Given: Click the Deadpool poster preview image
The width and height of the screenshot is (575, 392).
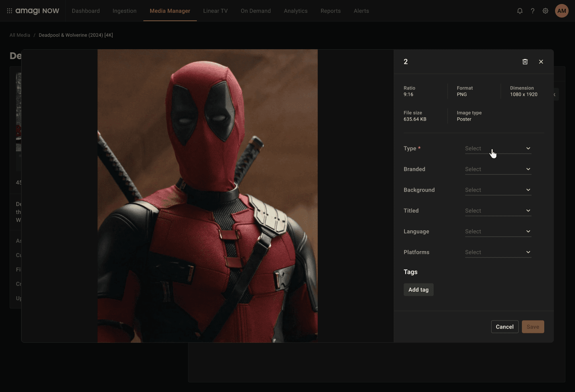Looking at the screenshot, I should coord(208,196).
